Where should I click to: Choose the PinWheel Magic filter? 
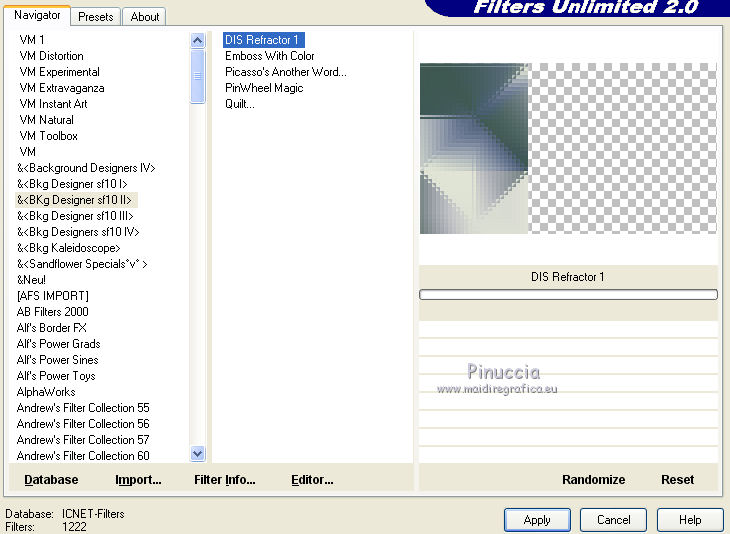(x=264, y=88)
